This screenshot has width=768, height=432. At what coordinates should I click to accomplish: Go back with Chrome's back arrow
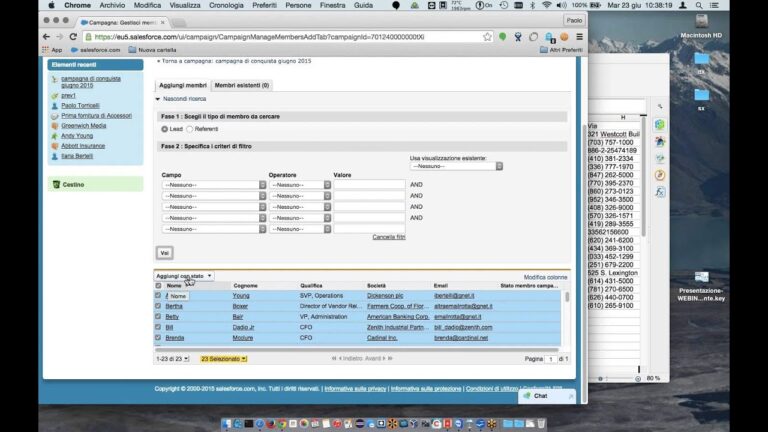[46, 37]
